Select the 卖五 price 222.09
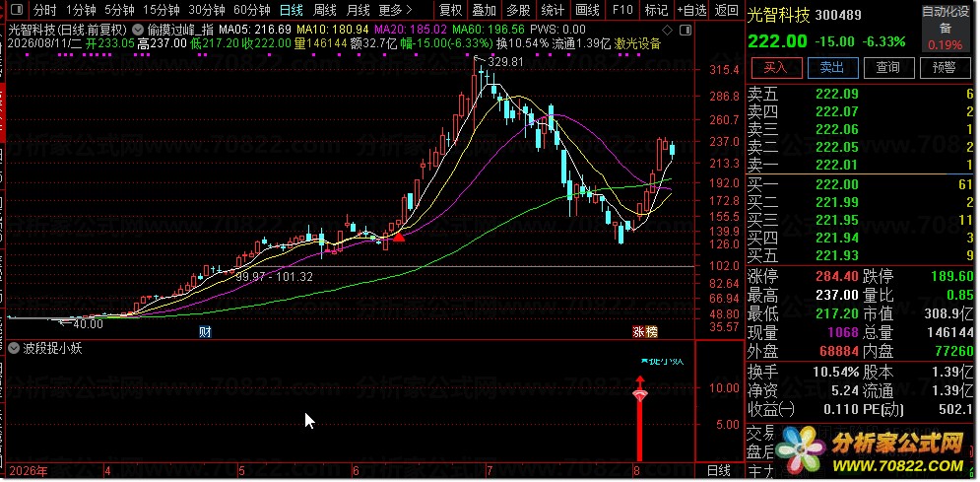 click(x=837, y=95)
